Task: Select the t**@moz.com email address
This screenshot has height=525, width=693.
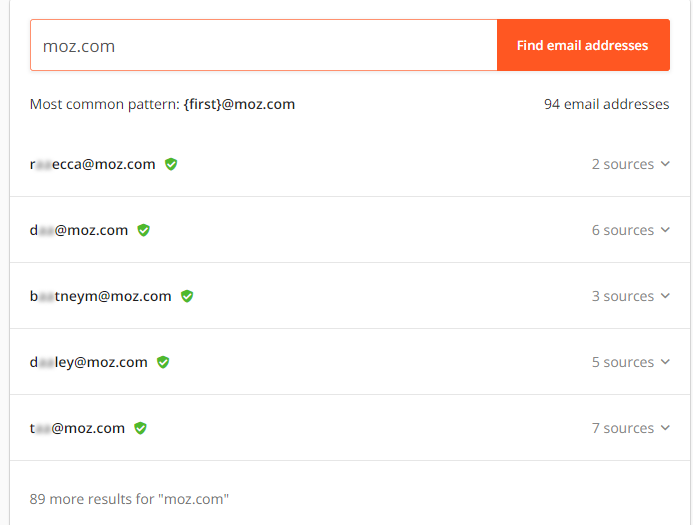Action: click(78, 428)
